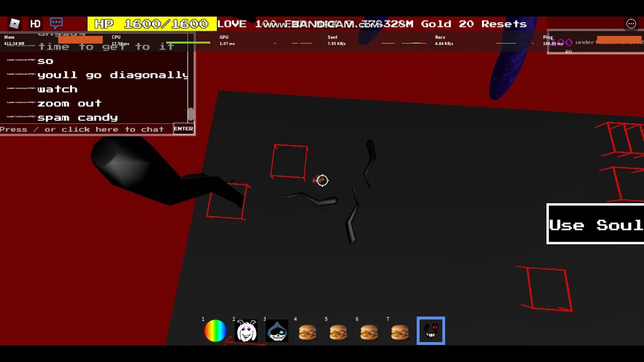Screen dimensions: 644x362
Task: Toggle the chat bubble icon
Action: pos(56,23)
